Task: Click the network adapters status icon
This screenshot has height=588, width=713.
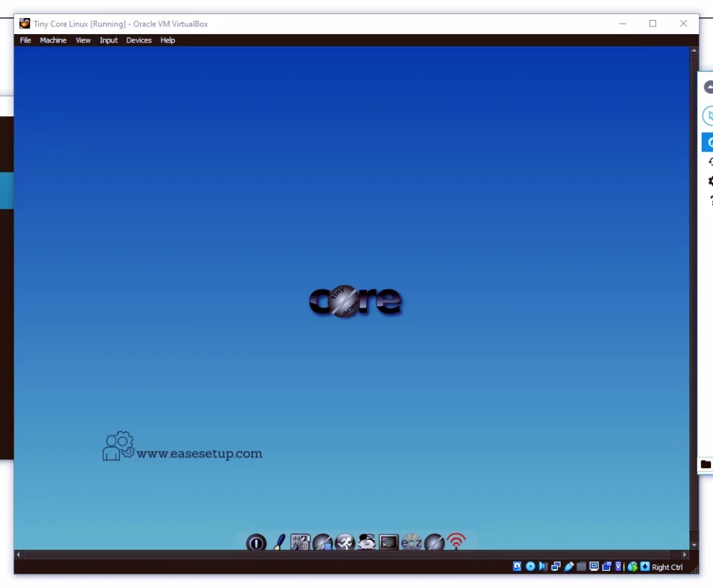Action: tap(556, 566)
